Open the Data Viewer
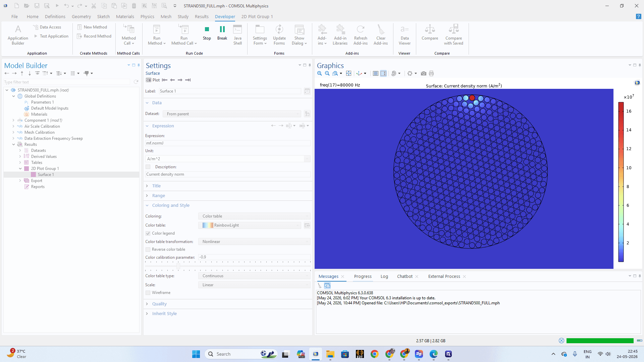The height and width of the screenshot is (362, 644). coord(405,35)
